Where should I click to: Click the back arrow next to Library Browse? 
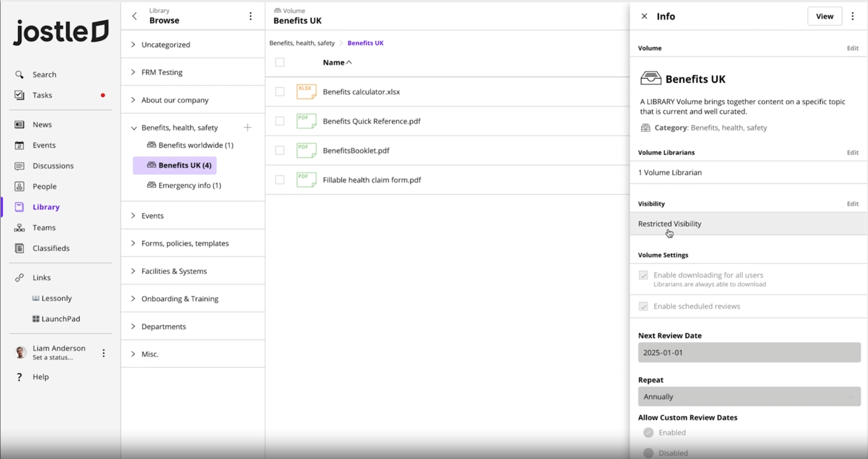(135, 16)
